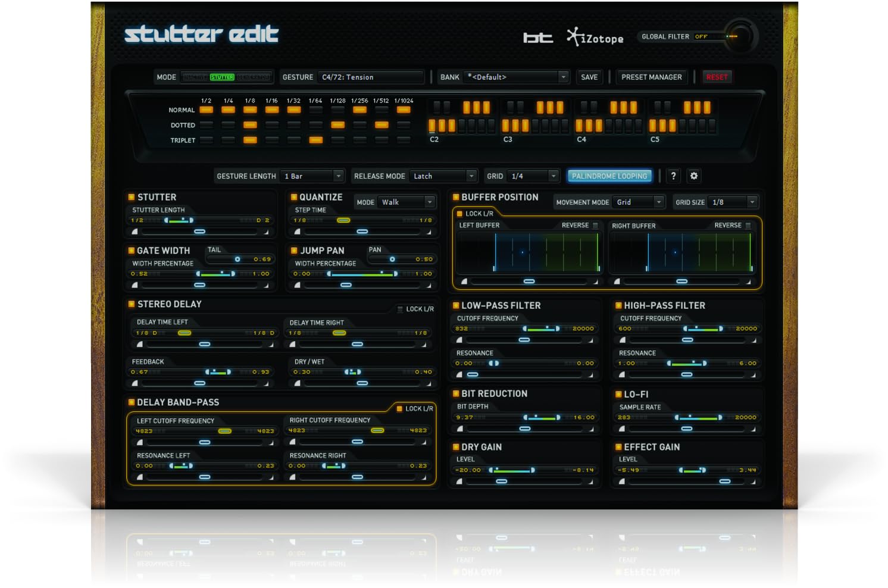Image resolution: width=888 pixels, height=588 pixels.
Task: Toggle the Stereo Delay module power indicator
Action: coord(131,304)
